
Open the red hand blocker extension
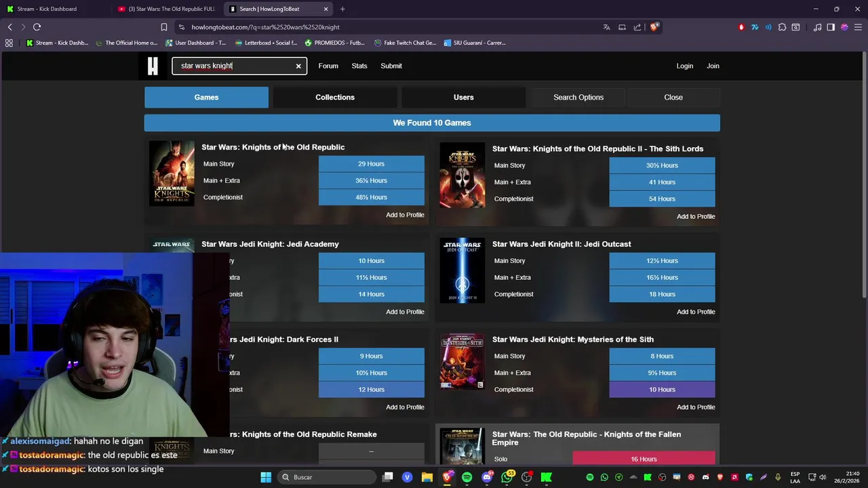(x=741, y=27)
